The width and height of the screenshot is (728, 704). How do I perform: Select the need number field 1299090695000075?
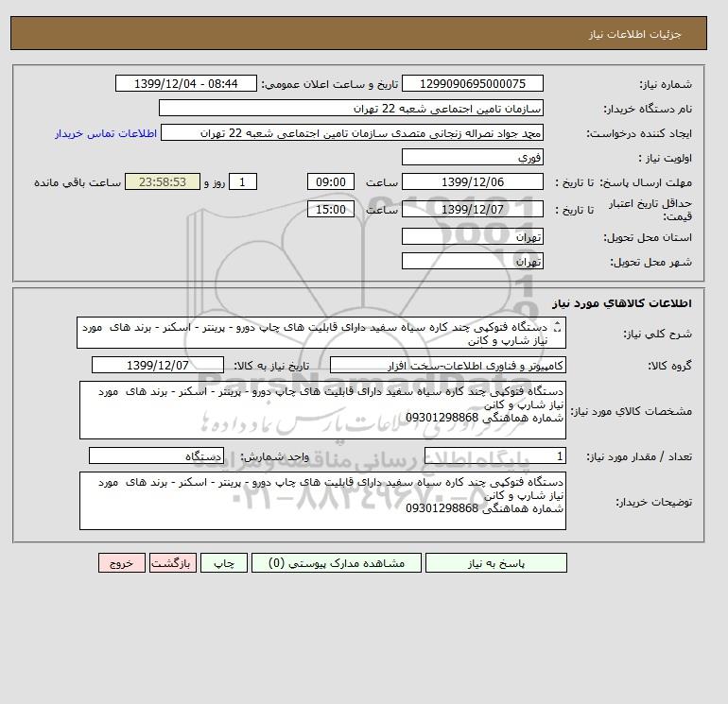(x=472, y=83)
